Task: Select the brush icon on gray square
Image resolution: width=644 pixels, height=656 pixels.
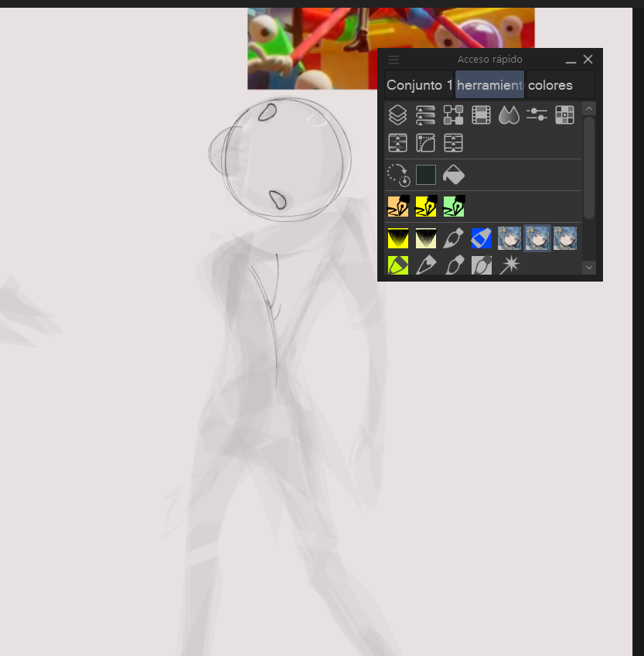Action: click(482, 265)
